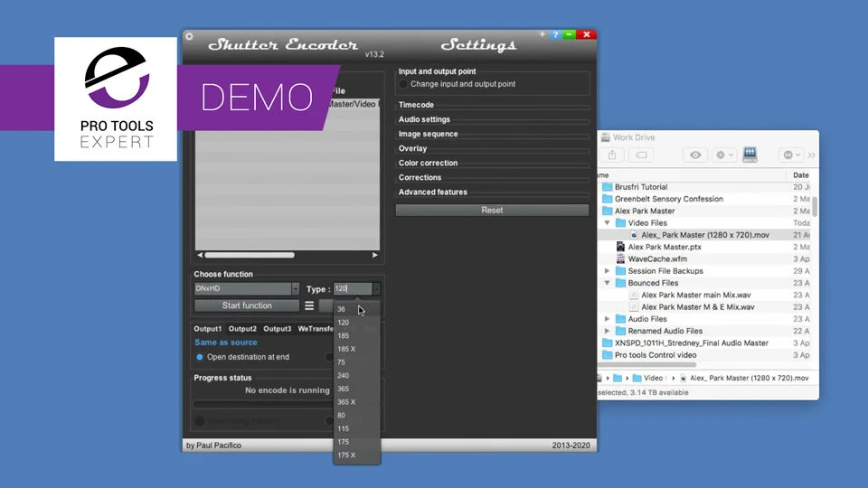Select Greenbelt Sensory Confession folder
Image resolution: width=868 pixels, height=488 pixels.
[669, 199]
